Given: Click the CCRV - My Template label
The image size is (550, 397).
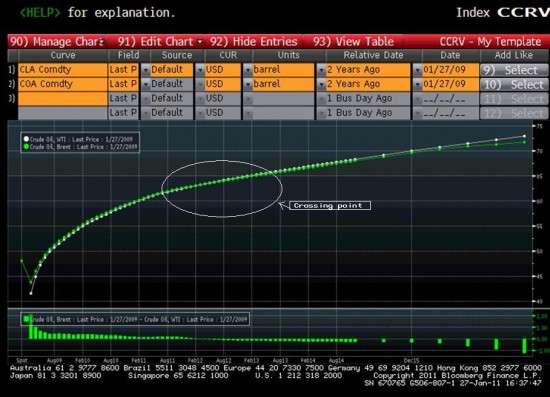Looking at the screenshot, I should [x=490, y=42].
